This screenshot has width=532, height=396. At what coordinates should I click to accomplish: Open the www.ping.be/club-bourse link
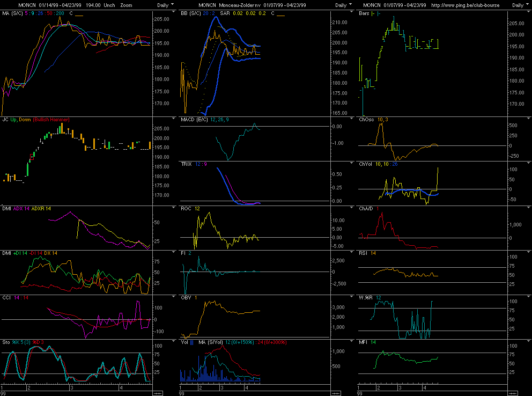(465, 5)
